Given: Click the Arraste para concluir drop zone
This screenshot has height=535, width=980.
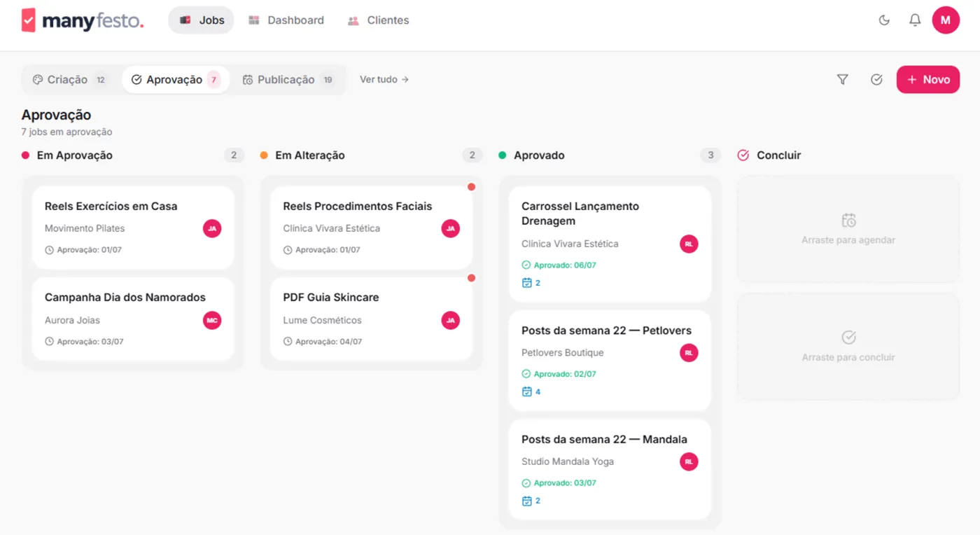Looking at the screenshot, I should [x=848, y=347].
